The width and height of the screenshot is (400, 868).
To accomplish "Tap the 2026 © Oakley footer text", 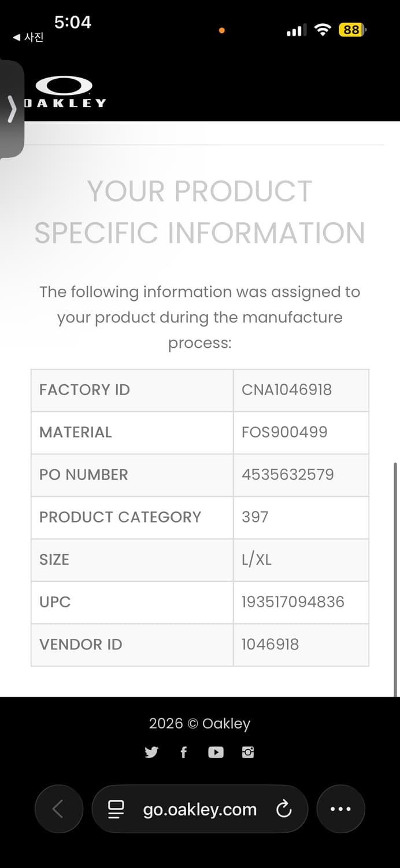I will coord(199,723).
